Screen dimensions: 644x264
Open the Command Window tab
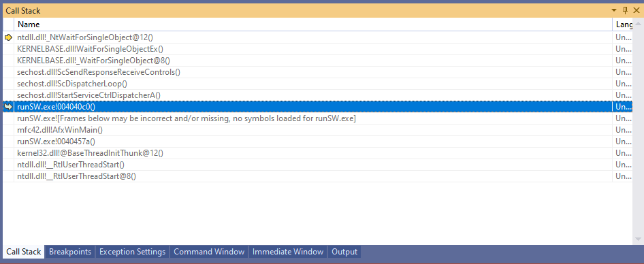click(209, 252)
